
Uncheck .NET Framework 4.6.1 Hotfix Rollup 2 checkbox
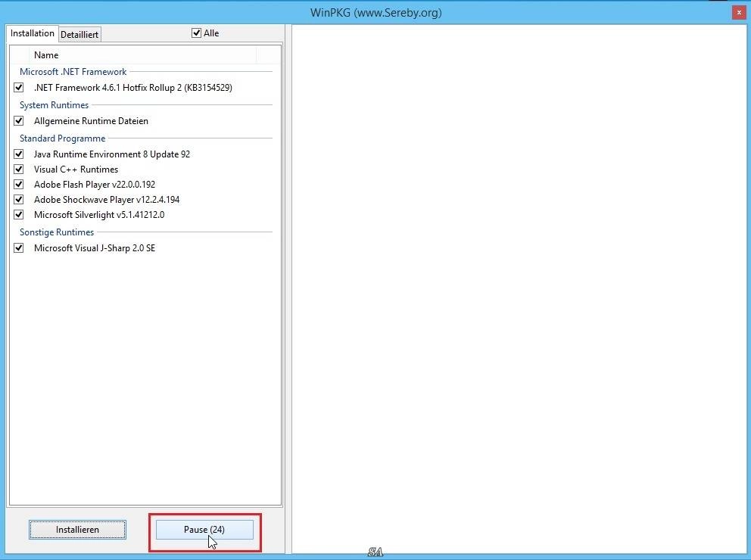click(19, 88)
